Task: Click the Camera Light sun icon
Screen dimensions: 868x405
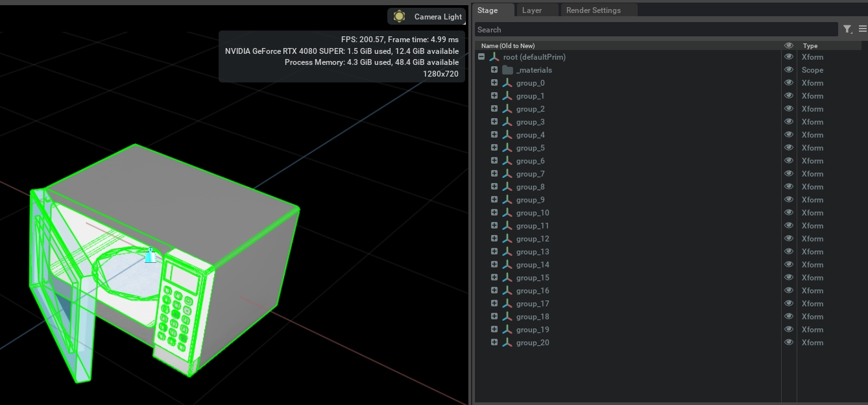Action: coord(399,16)
